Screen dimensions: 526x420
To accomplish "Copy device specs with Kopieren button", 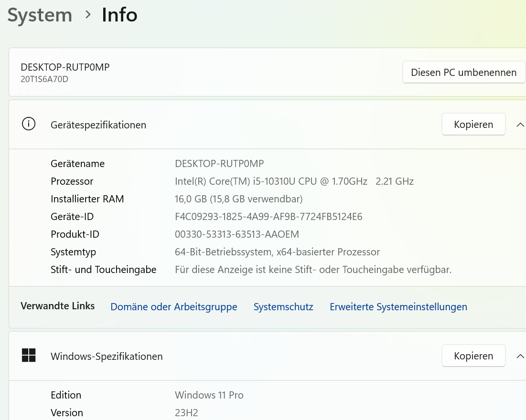I will 473,125.
